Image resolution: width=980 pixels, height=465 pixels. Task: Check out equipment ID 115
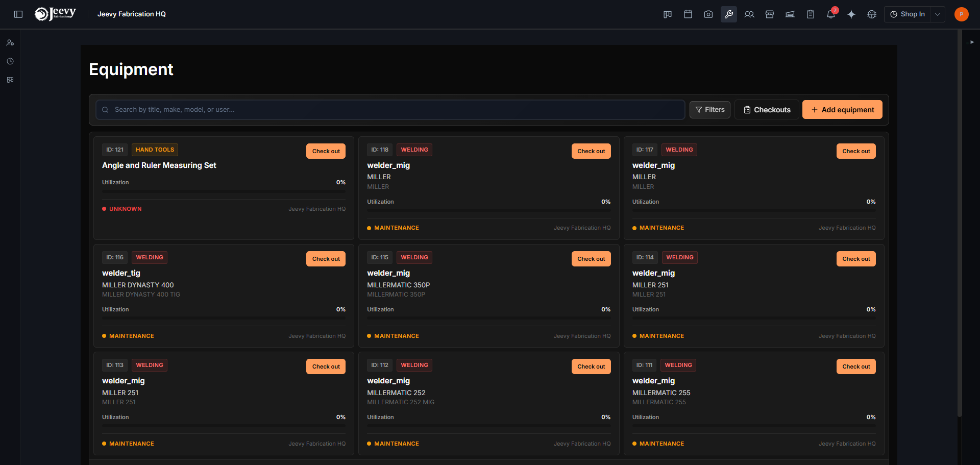click(x=591, y=259)
